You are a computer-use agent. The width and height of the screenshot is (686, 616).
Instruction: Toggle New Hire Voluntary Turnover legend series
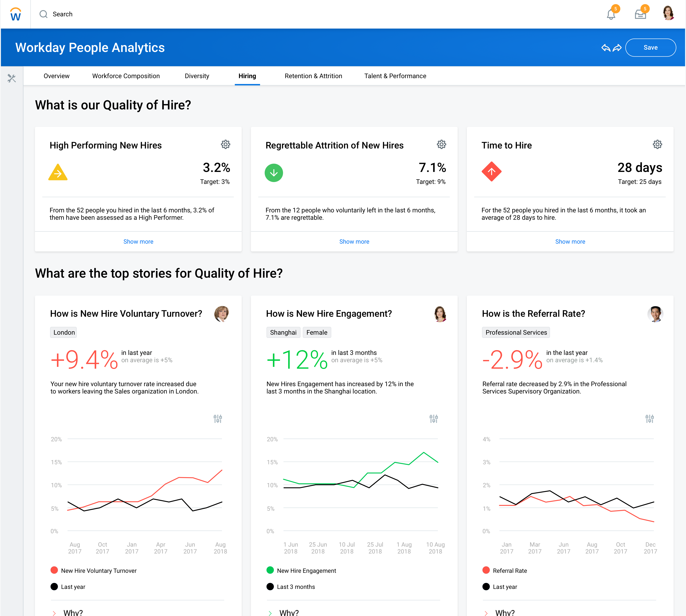coord(93,570)
